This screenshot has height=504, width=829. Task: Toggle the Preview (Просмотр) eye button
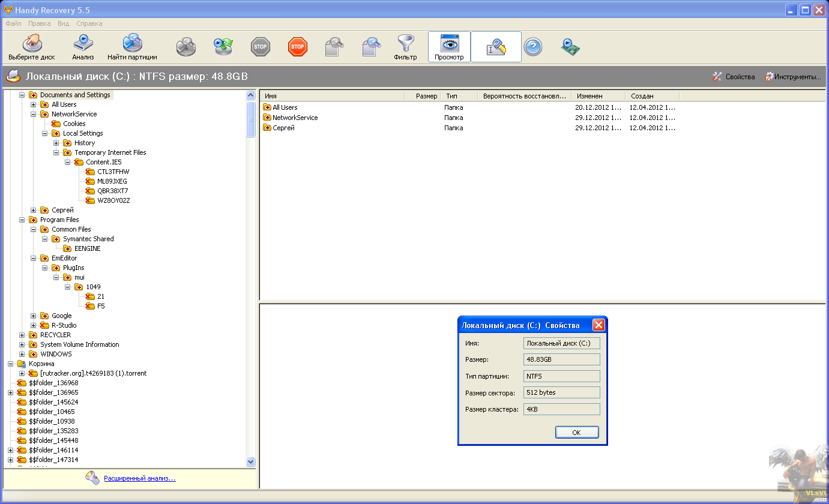coord(449,47)
